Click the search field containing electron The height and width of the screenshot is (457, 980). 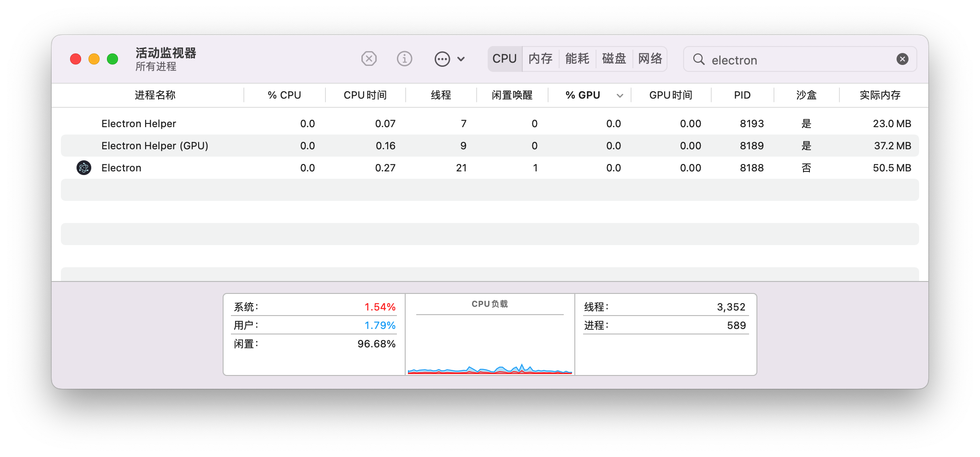[x=800, y=59]
